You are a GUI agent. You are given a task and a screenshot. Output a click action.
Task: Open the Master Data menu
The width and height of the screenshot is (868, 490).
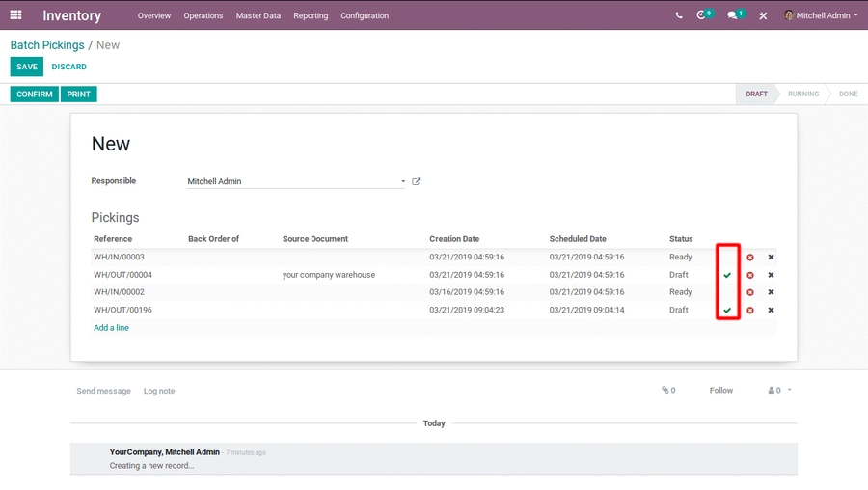[258, 15]
